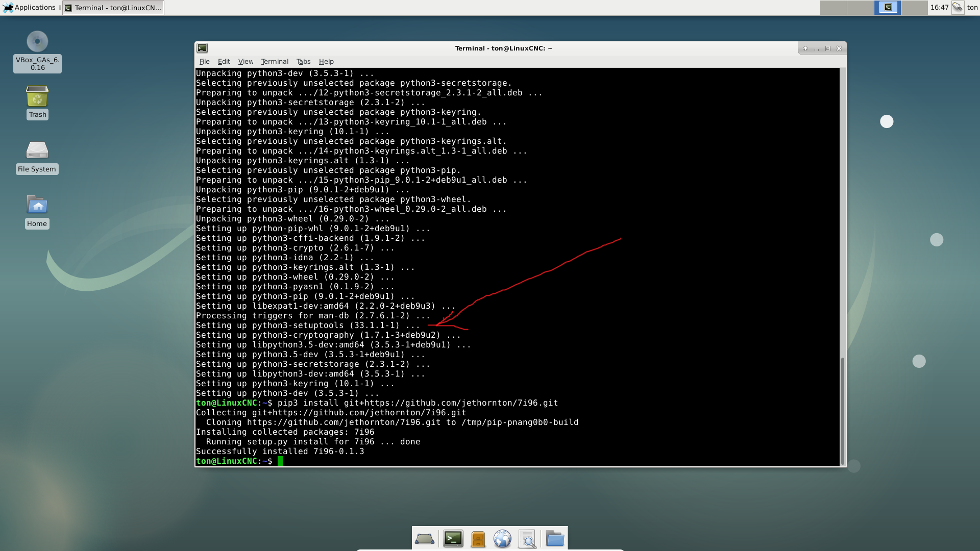Screen dimensions: 980x551
Task: Click the 'Setting up python3-crypto (2.6.1-7)' line
Action: pos(295,248)
